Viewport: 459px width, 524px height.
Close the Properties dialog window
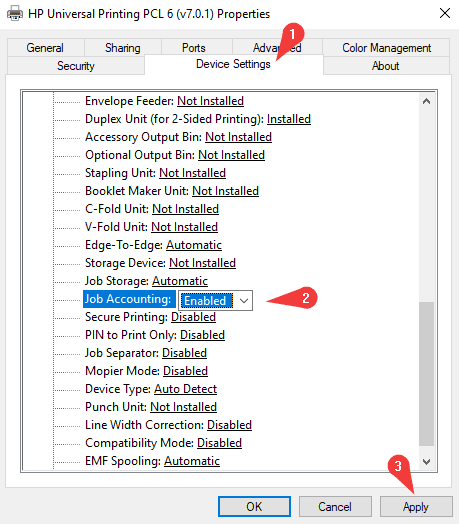point(445,13)
